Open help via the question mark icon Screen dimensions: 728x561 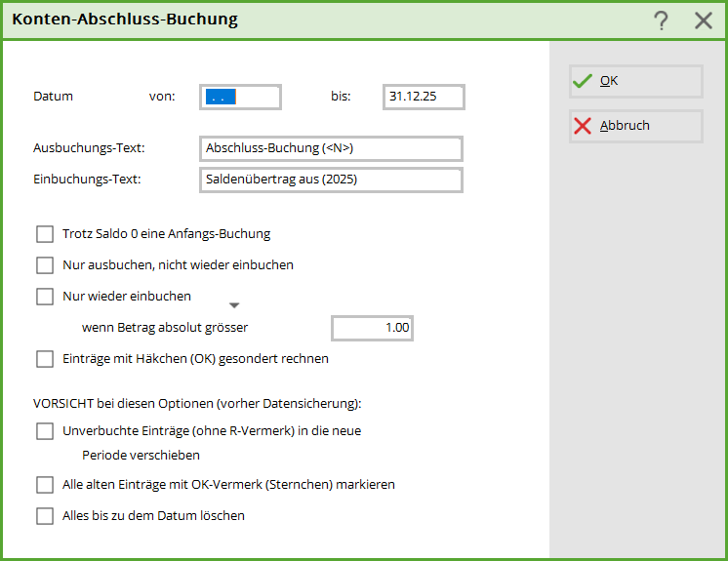point(662,20)
